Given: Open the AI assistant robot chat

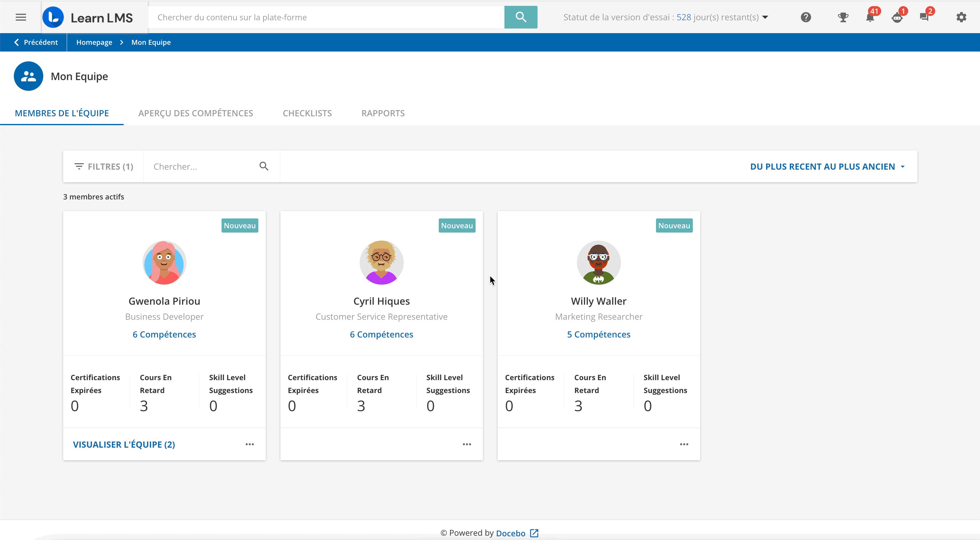Looking at the screenshot, I should point(898,17).
